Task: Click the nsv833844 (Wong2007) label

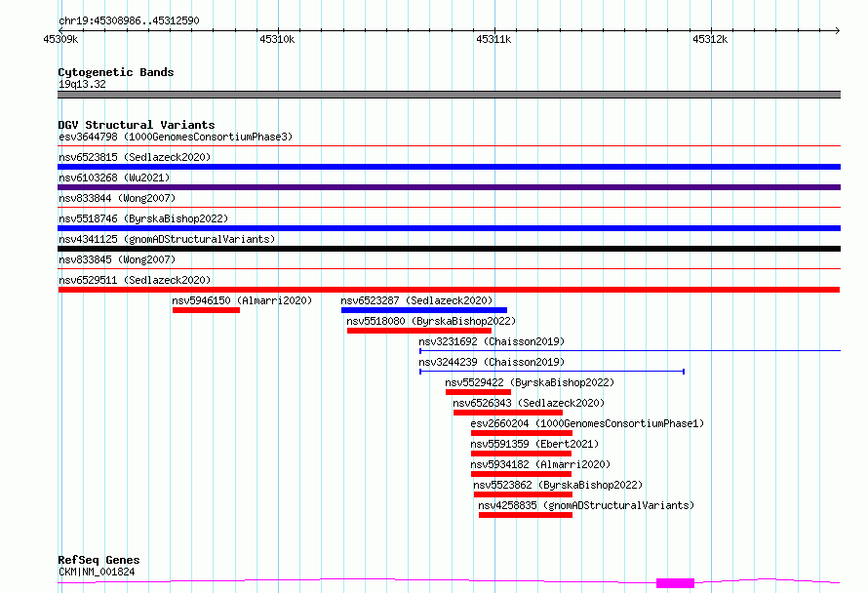Action: point(117,198)
